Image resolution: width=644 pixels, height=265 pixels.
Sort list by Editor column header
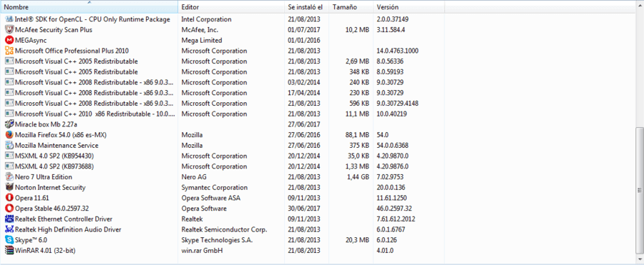tap(231, 7)
